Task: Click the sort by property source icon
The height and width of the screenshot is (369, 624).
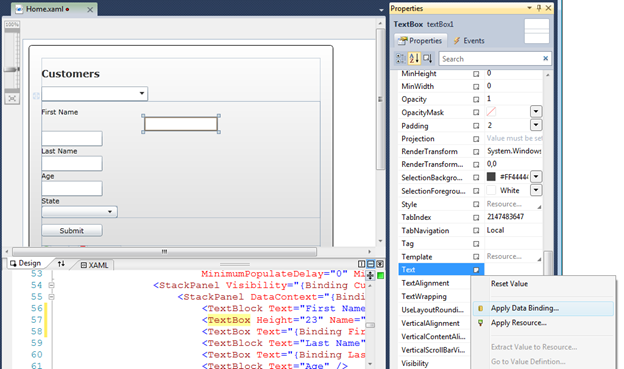Action: (427, 59)
